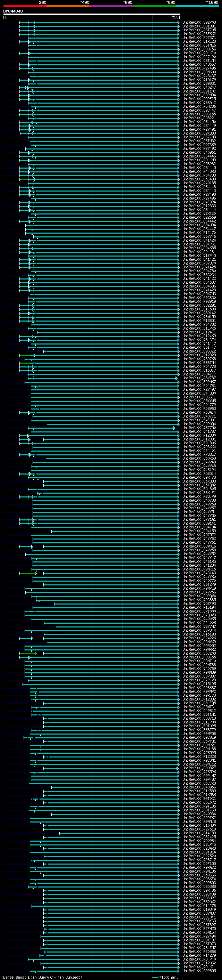Select the truncated UniRef100_UPI000.. hit
This screenshot has width=222, height=980.
coord(201,612)
